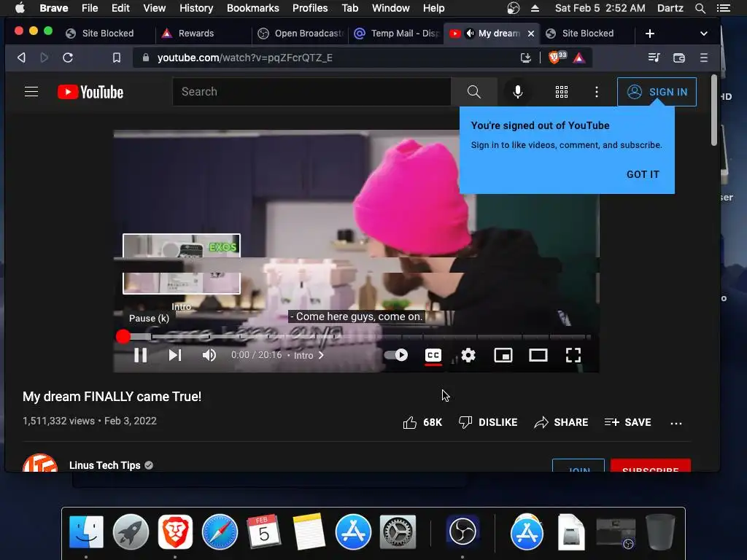The height and width of the screenshot is (560, 747).
Task: Open the media playlist control icon
Action: [x=654, y=58]
